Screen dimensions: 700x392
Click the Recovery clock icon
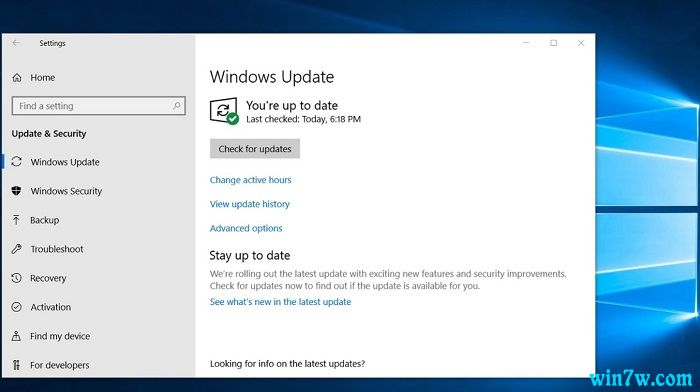(x=17, y=278)
